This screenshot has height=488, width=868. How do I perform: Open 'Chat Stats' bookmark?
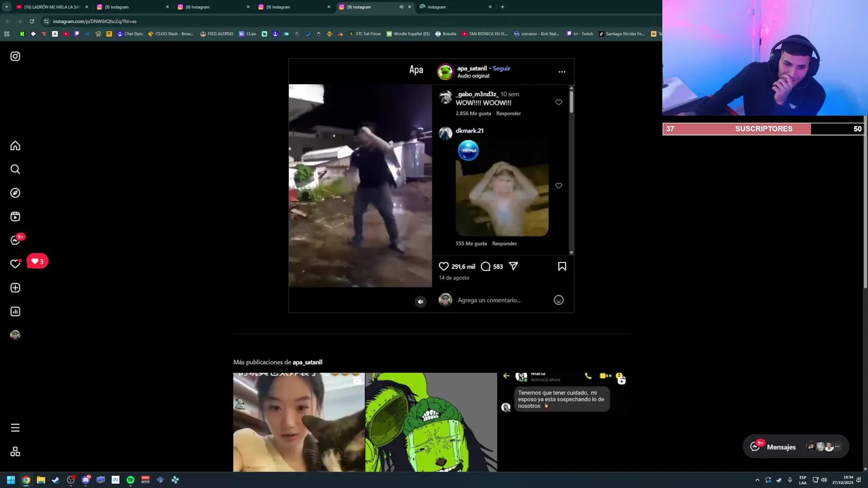pos(130,34)
